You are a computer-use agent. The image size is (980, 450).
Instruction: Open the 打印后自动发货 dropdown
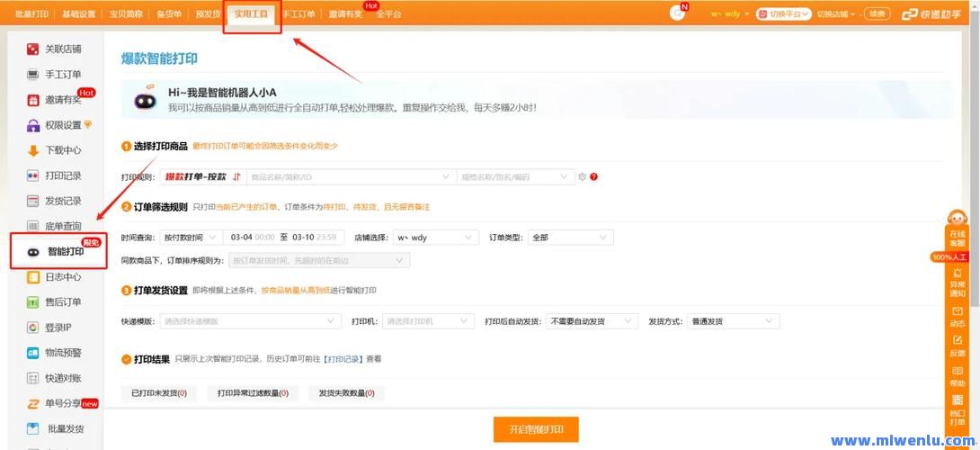(x=592, y=321)
